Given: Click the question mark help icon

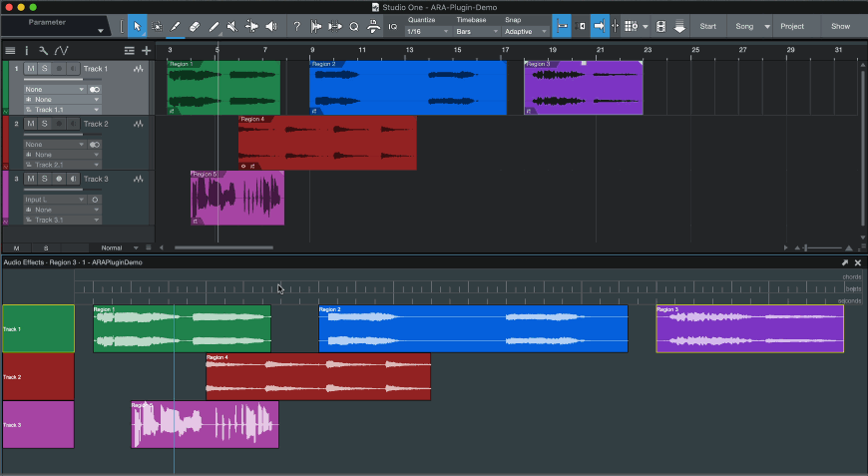Looking at the screenshot, I should point(296,26).
